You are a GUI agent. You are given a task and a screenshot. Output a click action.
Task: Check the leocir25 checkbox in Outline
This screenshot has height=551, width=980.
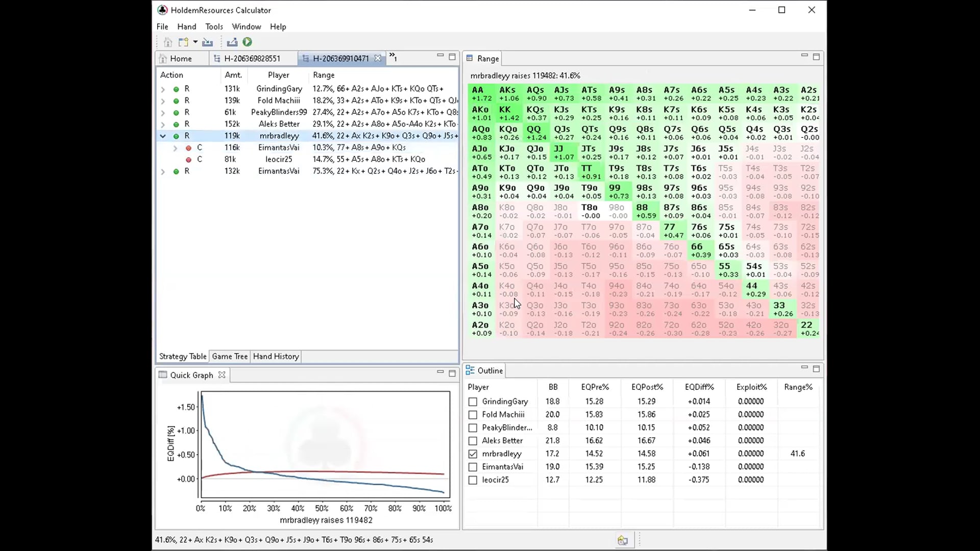pos(473,480)
